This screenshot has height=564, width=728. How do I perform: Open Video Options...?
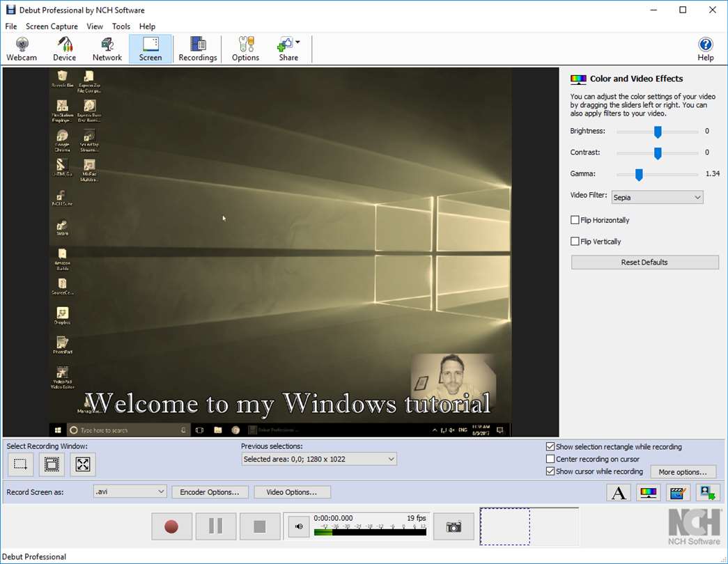tap(292, 492)
